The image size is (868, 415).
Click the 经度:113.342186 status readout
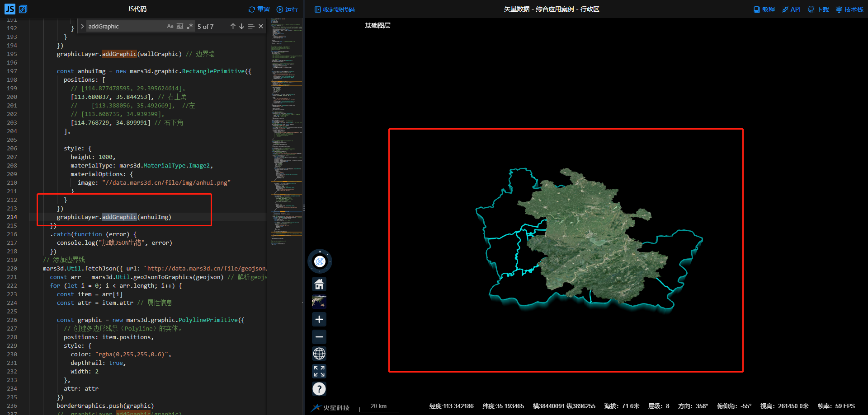[x=451, y=406]
